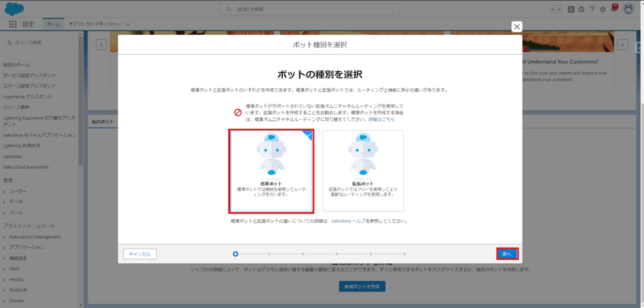Select the 標準ボット card
The height and width of the screenshot is (308, 644).
coord(272,171)
